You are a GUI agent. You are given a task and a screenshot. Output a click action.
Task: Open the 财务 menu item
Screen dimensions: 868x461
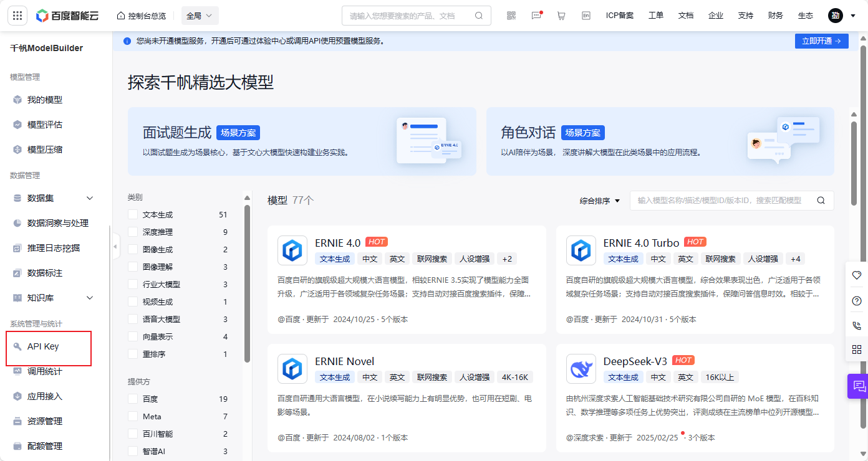[776, 16]
